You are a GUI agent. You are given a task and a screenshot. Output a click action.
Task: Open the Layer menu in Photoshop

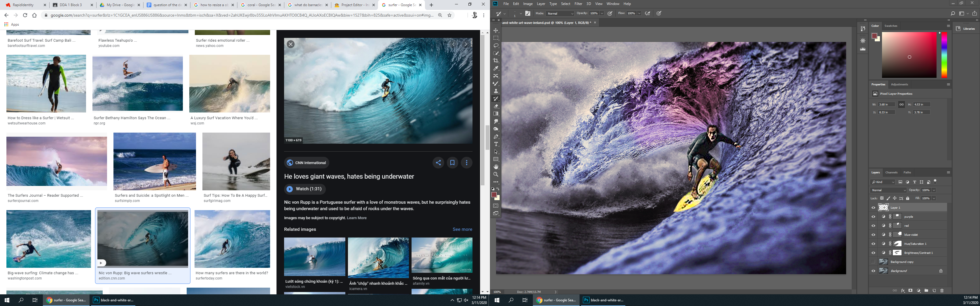click(541, 4)
